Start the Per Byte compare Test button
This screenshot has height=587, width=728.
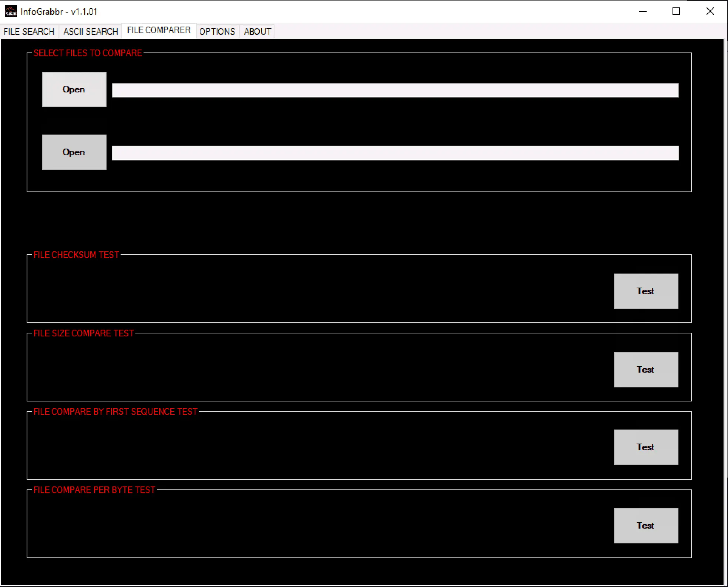click(x=646, y=526)
